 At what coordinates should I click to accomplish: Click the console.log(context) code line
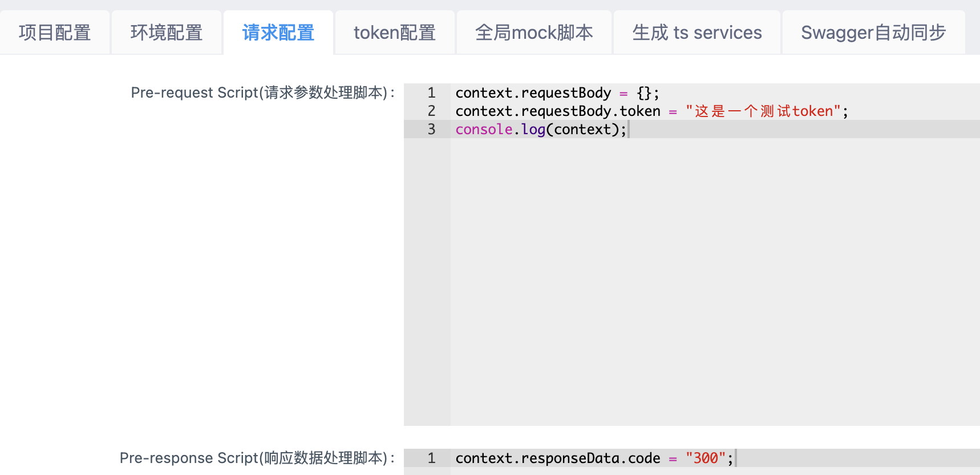point(541,129)
